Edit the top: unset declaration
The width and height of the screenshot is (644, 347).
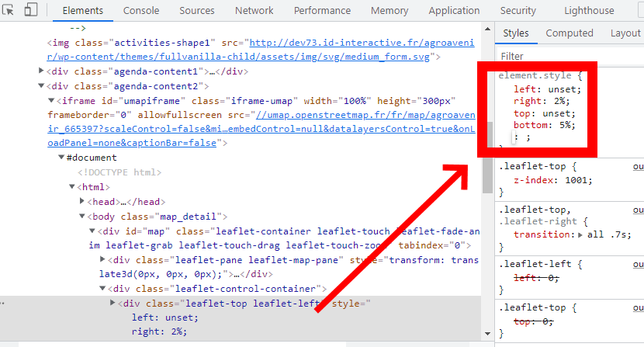[545, 113]
